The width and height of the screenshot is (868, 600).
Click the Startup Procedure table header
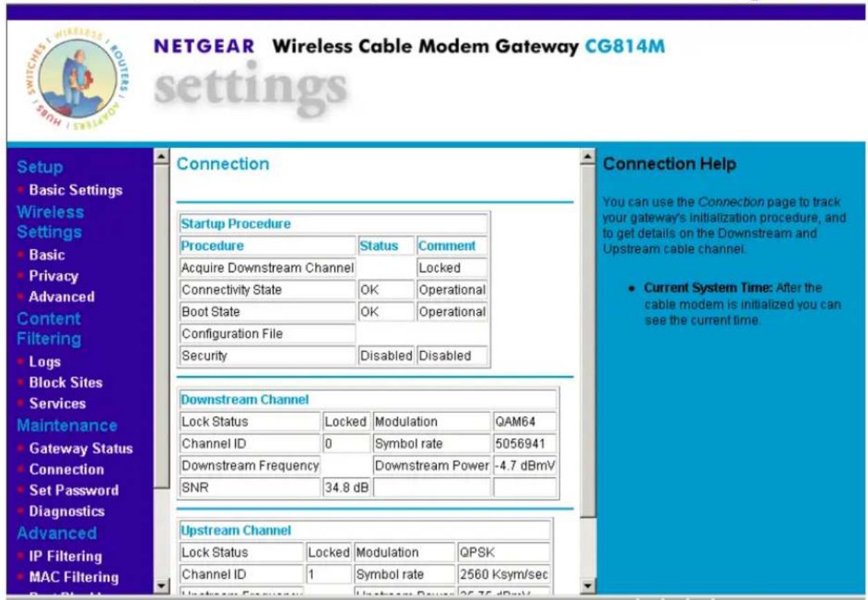click(x=333, y=224)
